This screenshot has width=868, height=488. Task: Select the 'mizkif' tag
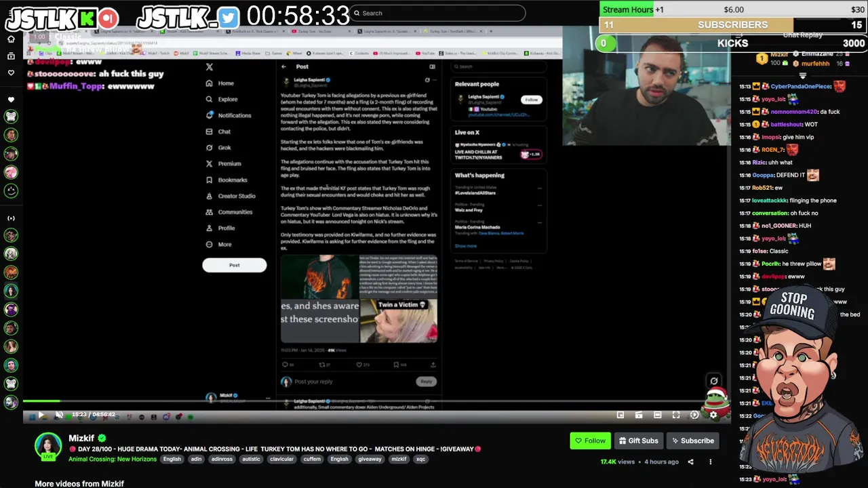(x=399, y=459)
